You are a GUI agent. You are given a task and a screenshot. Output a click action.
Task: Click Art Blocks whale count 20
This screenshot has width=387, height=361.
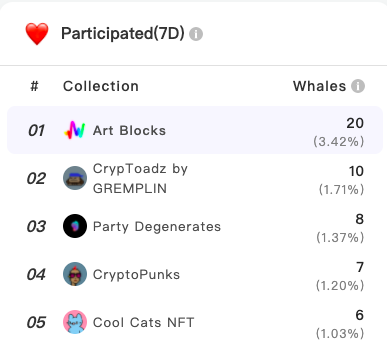355,123
